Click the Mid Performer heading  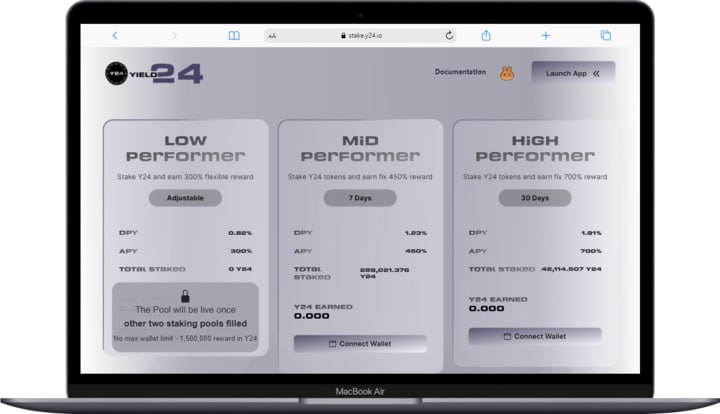tap(360, 148)
